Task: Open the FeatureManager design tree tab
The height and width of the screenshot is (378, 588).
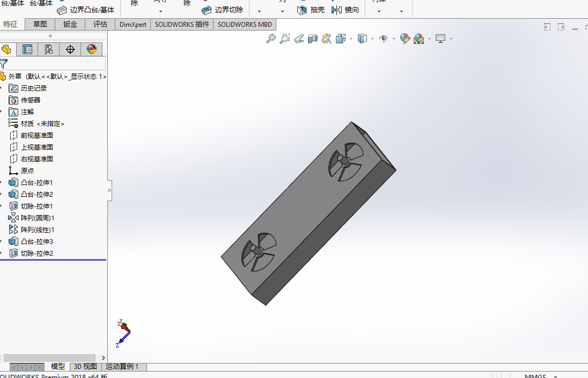Action: (6, 49)
